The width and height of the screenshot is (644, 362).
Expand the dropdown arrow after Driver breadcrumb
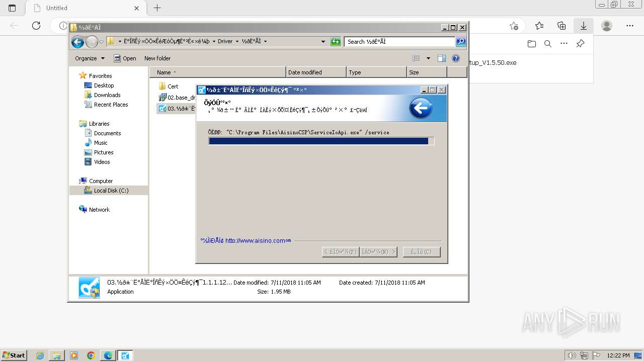237,42
